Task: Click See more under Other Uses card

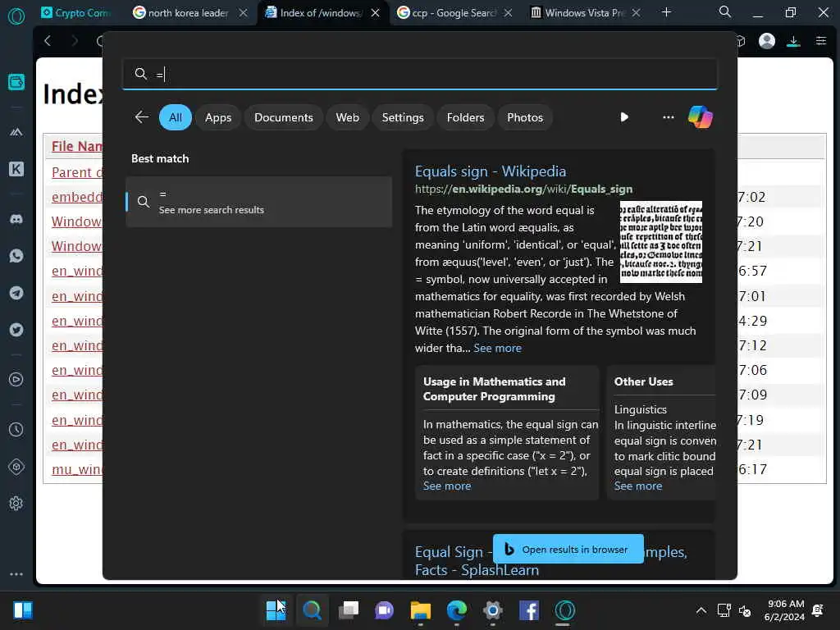Action: tap(637, 486)
